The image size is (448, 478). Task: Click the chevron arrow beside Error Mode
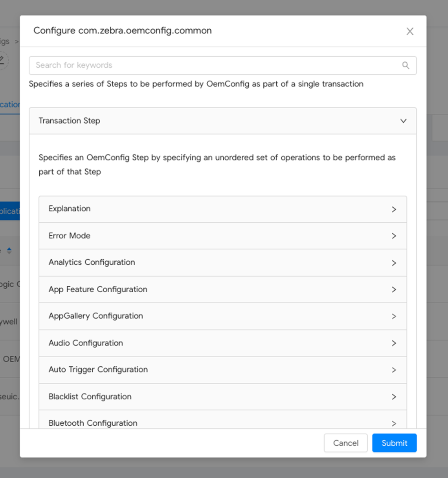pos(394,236)
